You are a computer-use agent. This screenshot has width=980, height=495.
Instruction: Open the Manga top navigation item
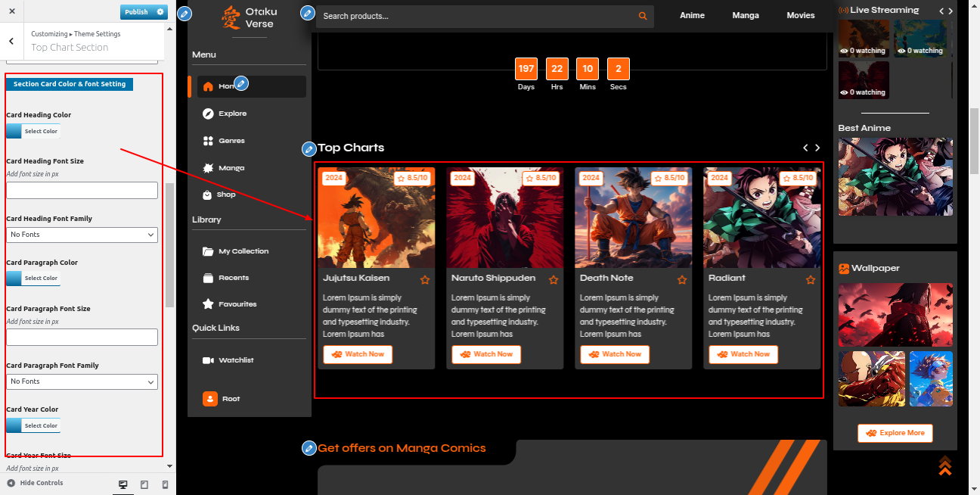tap(746, 15)
